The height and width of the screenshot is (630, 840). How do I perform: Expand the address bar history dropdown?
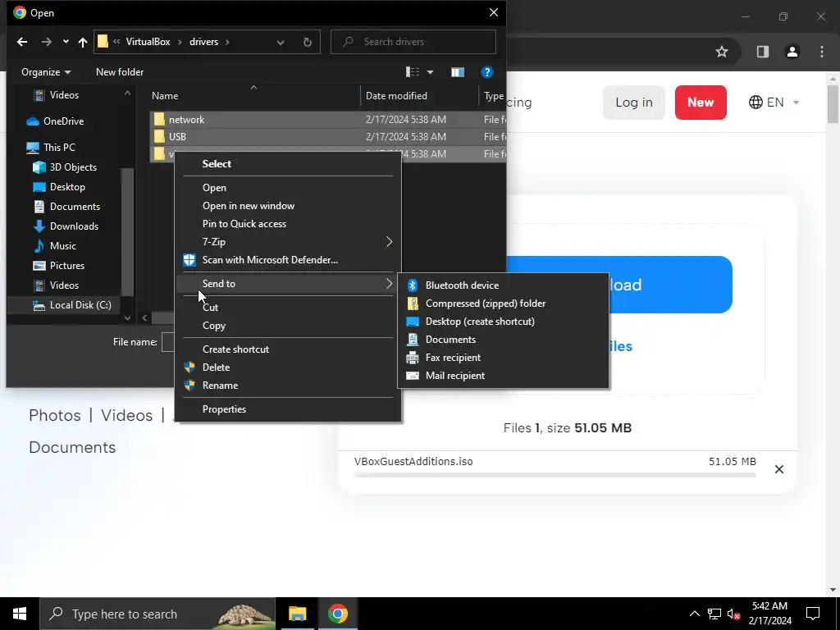(281, 43)
